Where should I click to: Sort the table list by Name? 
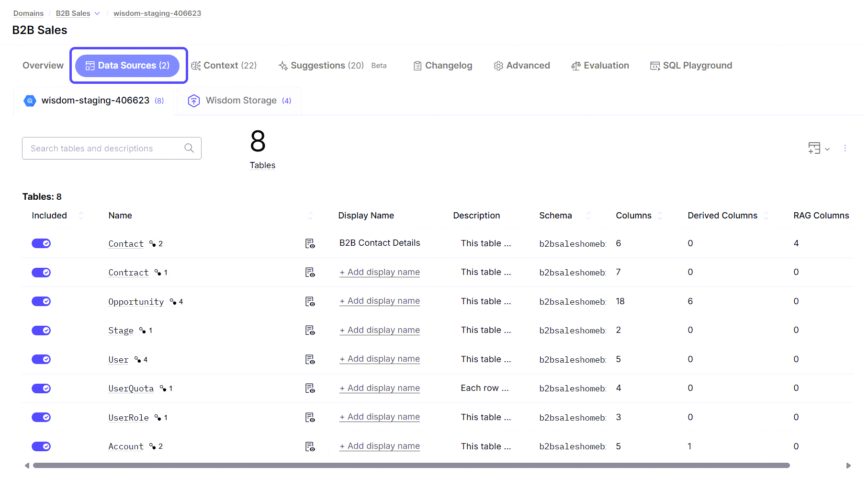click(310, 215)
